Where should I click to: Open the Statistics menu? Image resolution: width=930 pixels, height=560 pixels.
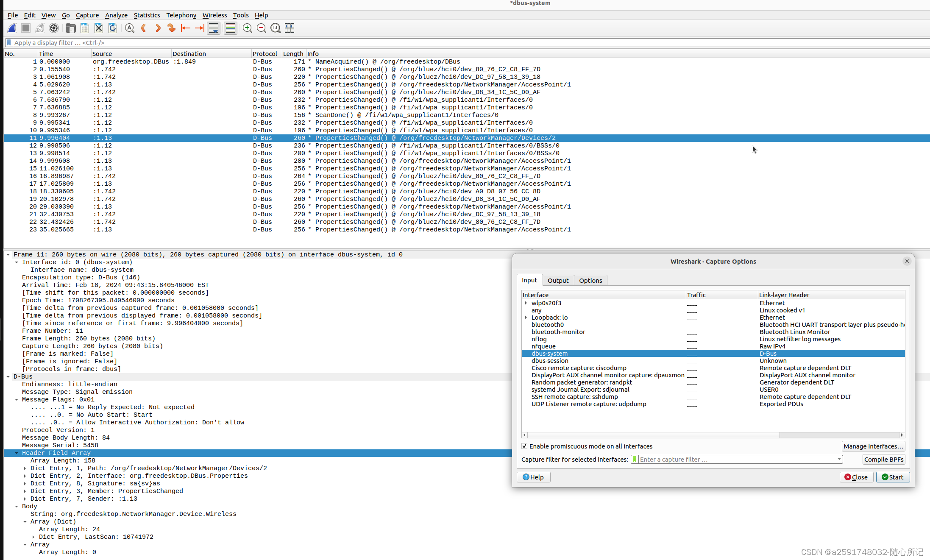147,15
